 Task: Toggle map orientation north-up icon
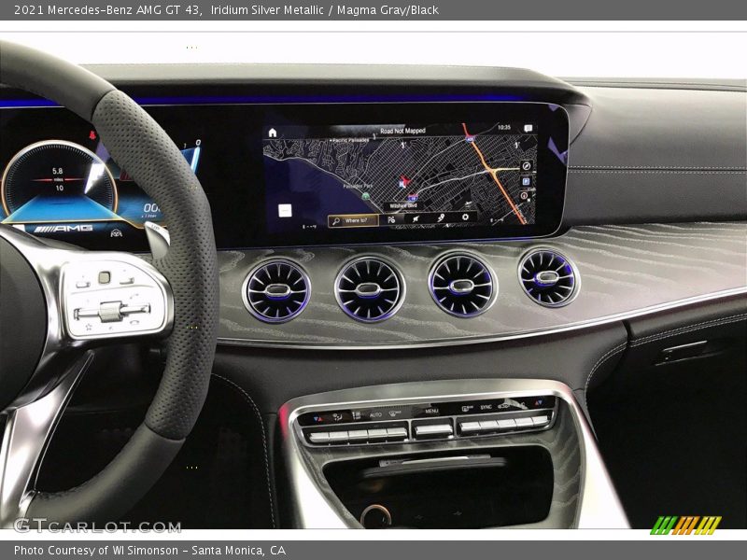coord(525,196)
